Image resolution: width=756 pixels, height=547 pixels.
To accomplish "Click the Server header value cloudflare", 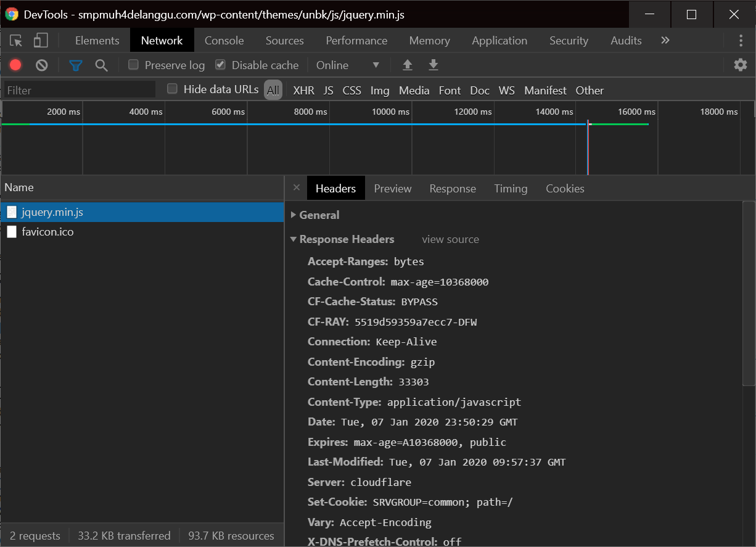I will (380, 482).
